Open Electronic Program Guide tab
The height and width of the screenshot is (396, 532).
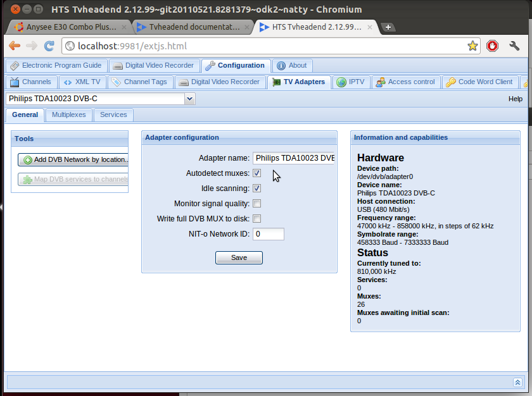click(x=56, y=65)
